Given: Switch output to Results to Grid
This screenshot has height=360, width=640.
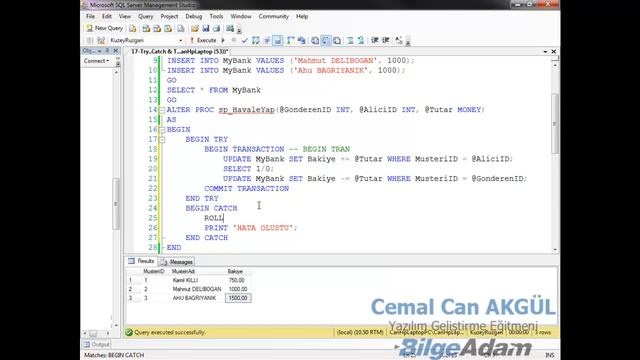Looking at the screenshot, I should (326, 40).
